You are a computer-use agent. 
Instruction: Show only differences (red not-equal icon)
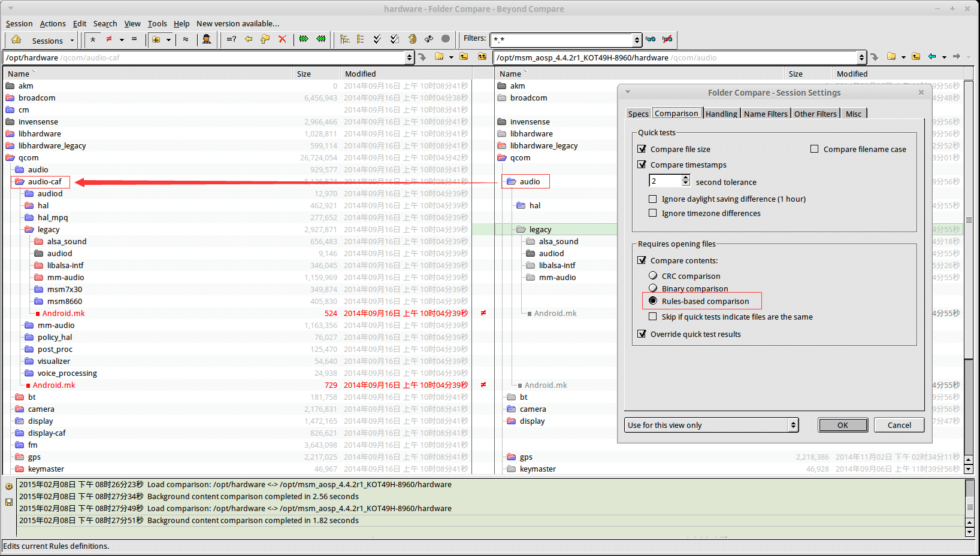109,40
